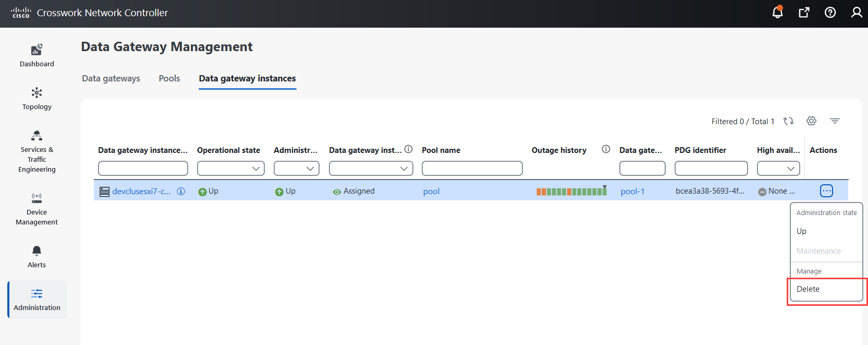Open the help question mark icon
This screenshot has width=868, height=345.
(830, 12)
